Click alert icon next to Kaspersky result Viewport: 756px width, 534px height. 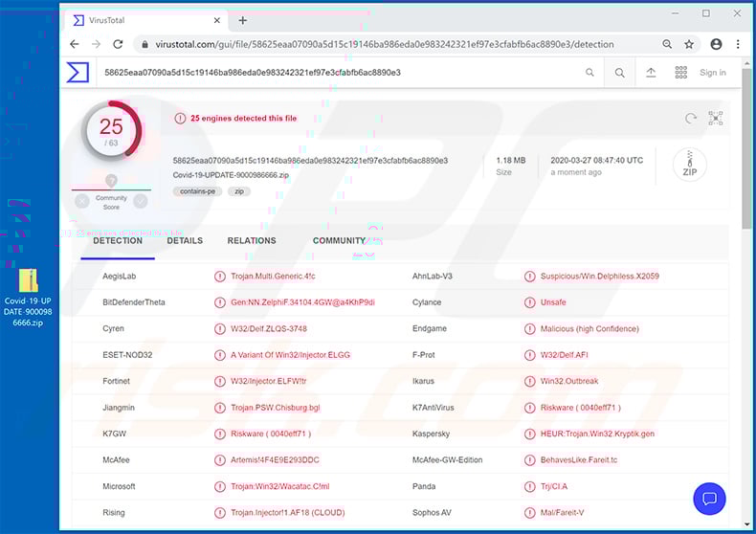tap(529, 434)
